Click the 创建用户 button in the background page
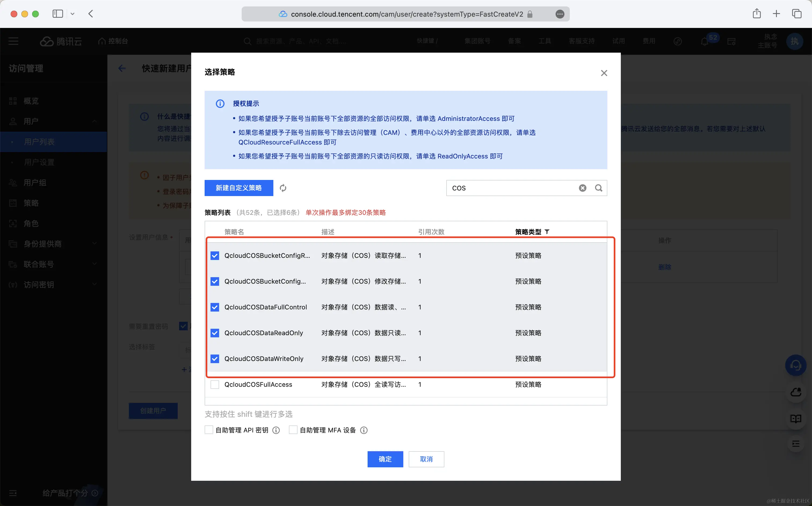 tap(153, 411)
